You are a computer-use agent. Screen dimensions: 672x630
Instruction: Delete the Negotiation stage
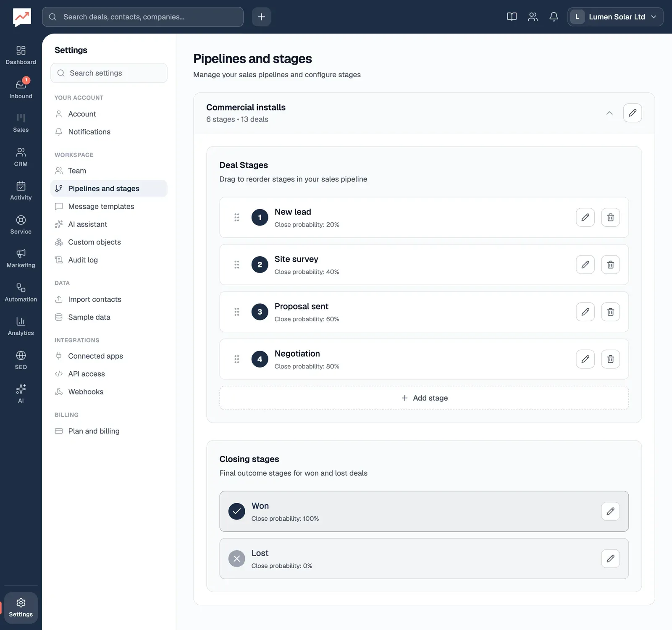pos(610,359)
